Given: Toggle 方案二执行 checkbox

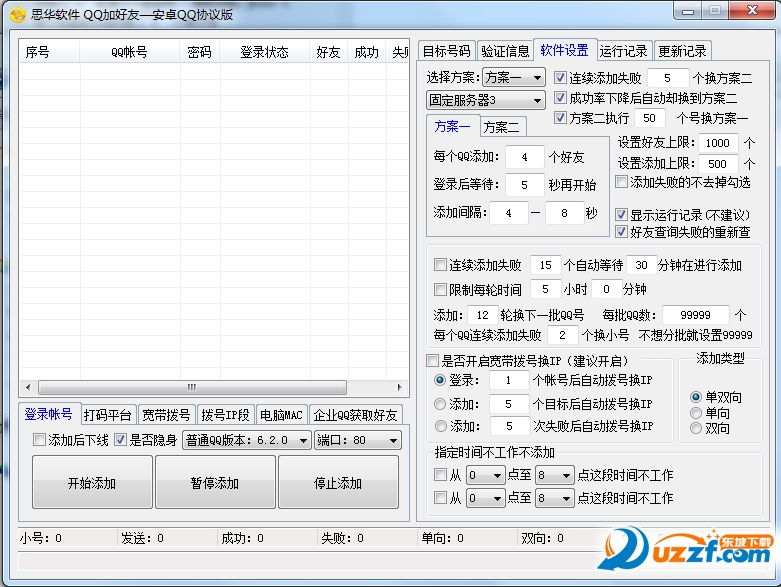Looking at the screenshot, I should tap(560, 117).
